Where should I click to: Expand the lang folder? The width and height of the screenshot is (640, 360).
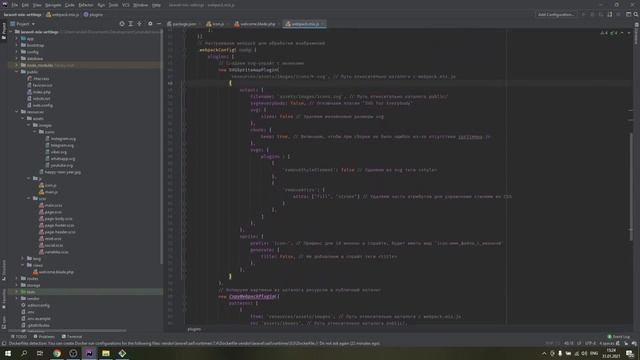(x=23, y=258)
